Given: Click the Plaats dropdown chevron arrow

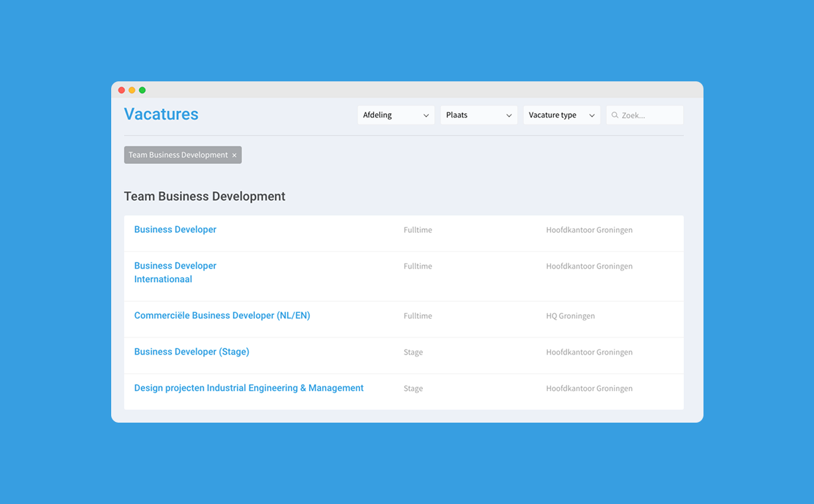Looking at the screenshot, I should coord(509,116).
